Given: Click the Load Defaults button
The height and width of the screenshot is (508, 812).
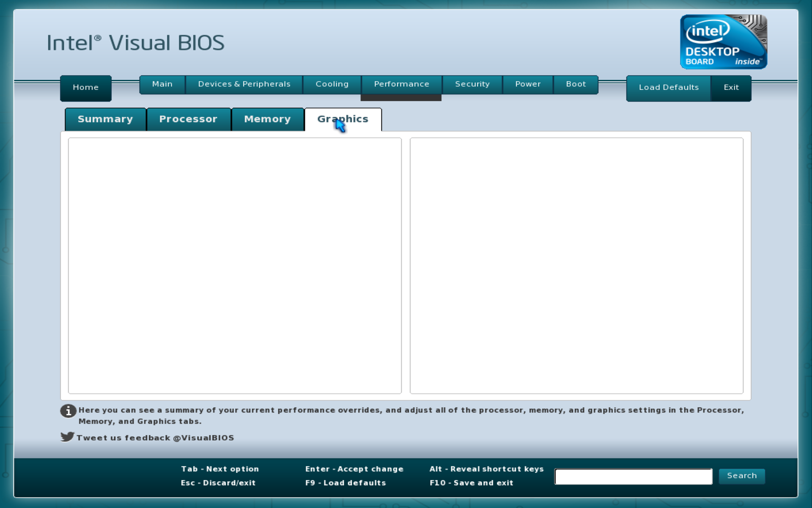Looking at the screenshot, I should (669, 88).
